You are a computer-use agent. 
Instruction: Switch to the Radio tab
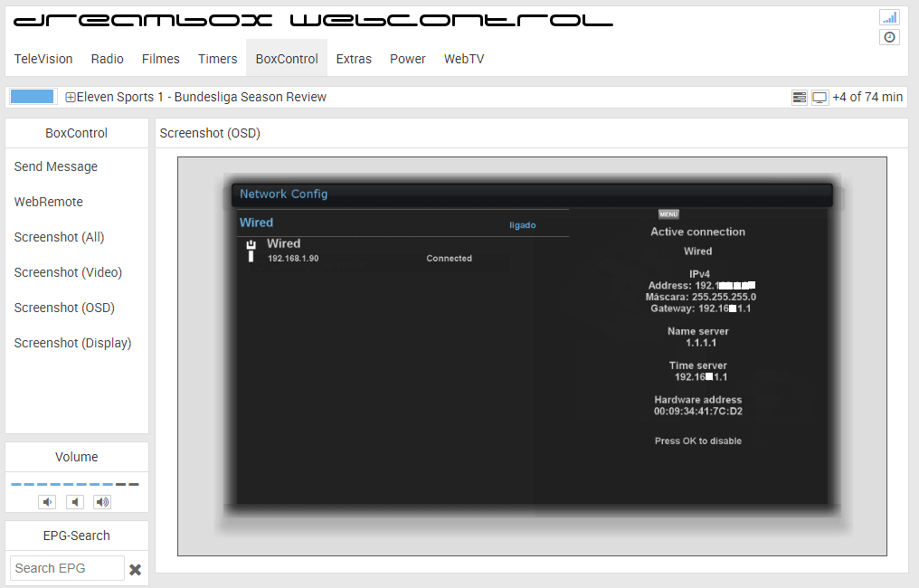[x=107, y=59]
